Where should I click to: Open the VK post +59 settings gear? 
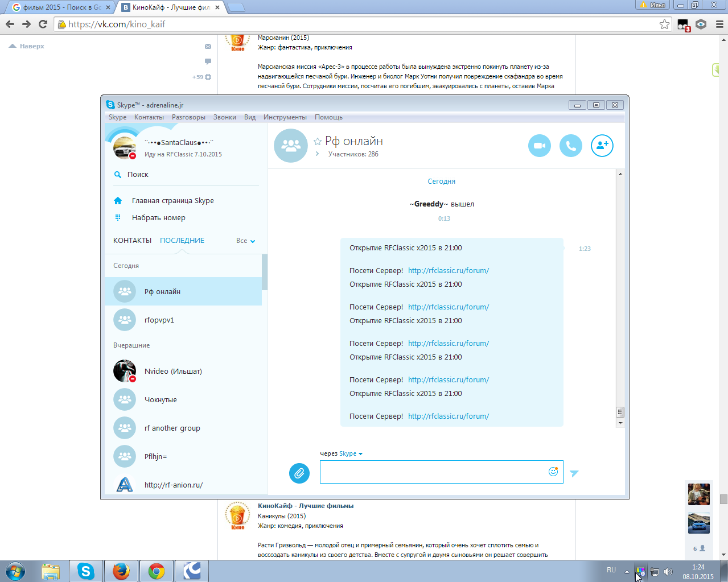[x=208, y=77]
